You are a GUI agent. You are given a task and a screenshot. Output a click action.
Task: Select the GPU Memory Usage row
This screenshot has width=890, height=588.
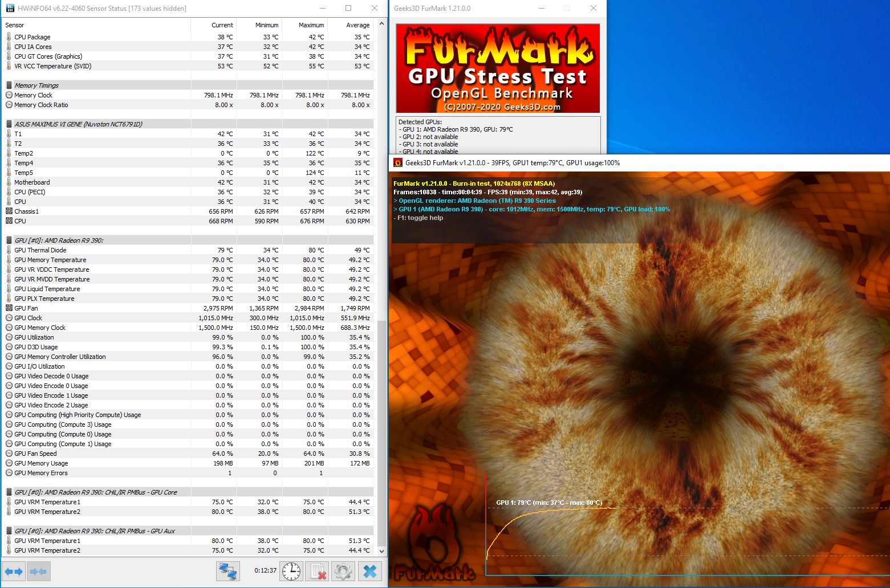click(x=189, y=463)
